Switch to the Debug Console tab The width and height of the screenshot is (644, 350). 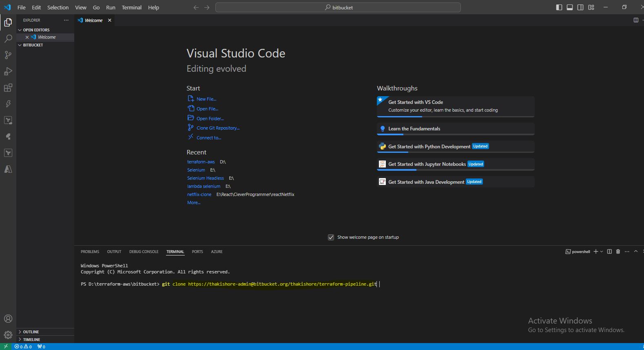(x=144, y=251)
